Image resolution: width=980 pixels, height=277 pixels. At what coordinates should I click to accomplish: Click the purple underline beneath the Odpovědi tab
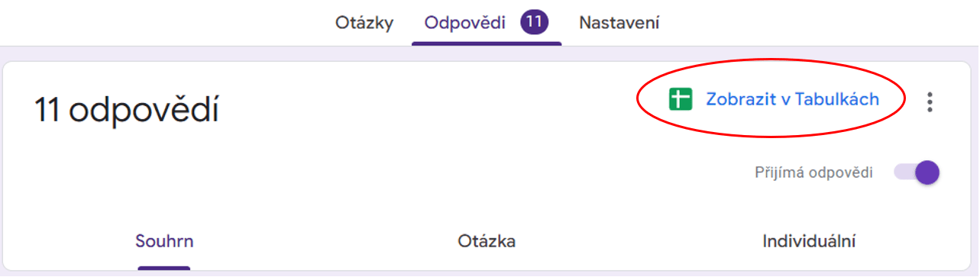click(x=487, y=42)
